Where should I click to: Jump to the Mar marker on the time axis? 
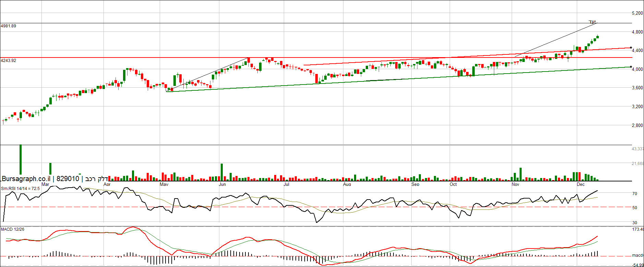[x=45, y=185]
